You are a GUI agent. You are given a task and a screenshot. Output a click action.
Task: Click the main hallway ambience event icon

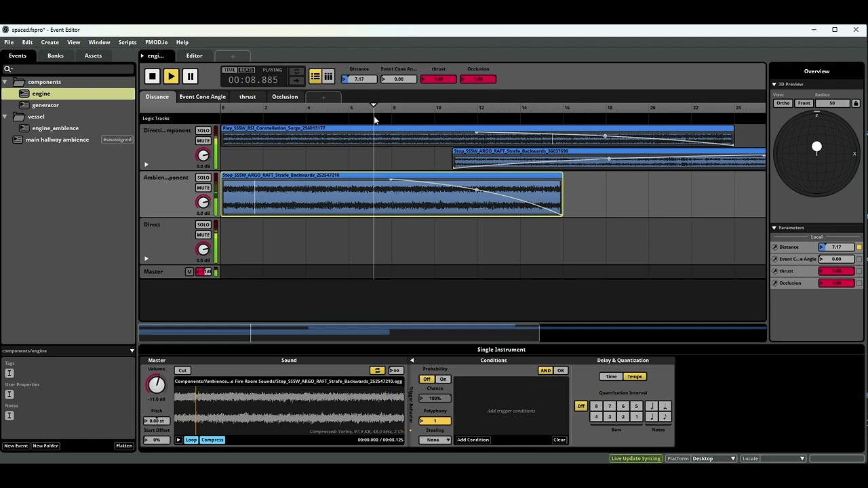[x=18, y=140]
